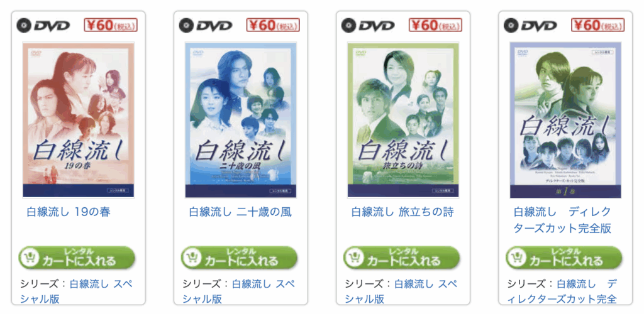Click DVD disc icon on 19の春 card
The image size is (644, 314).
(23, 25)
